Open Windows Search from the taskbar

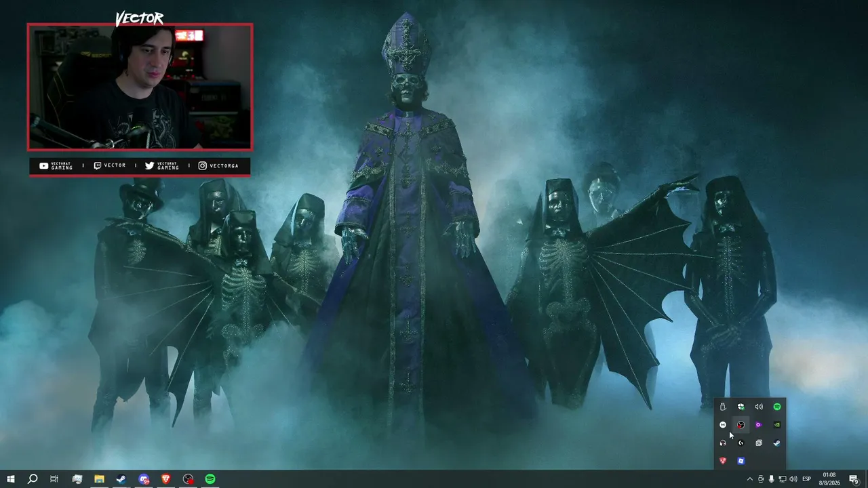pos(32,479)
